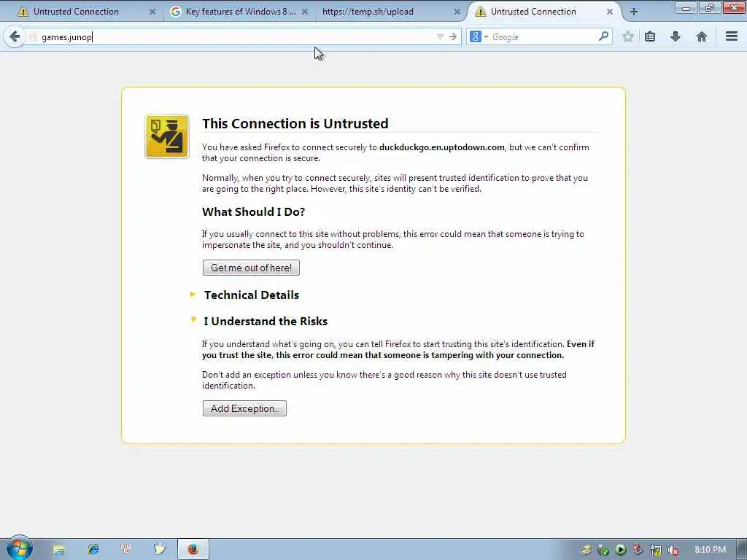This screenshot has width=747, height=560.
Task: Collapse the I Understand the Risks section
Action: (193, 321)
